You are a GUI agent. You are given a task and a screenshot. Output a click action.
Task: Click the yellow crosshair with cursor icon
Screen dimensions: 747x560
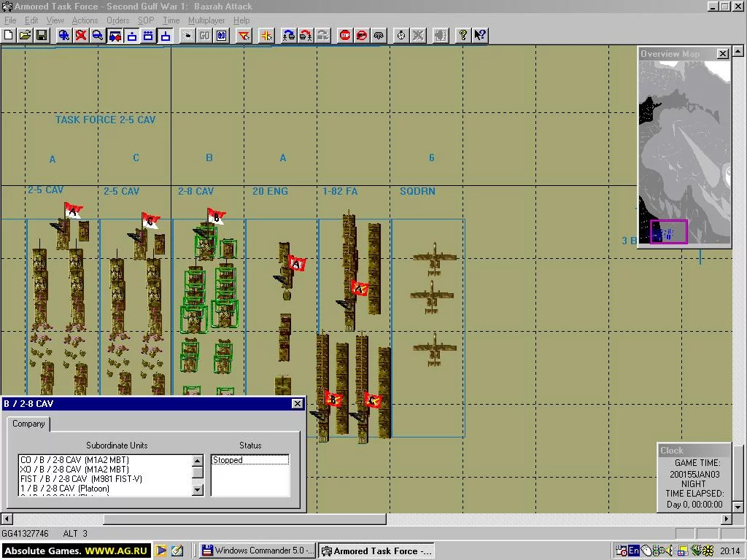(x=266, y=35)
